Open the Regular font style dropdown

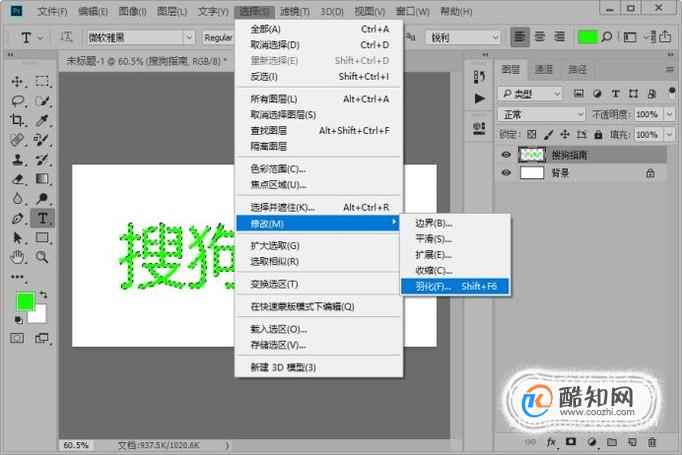[218, 37]
